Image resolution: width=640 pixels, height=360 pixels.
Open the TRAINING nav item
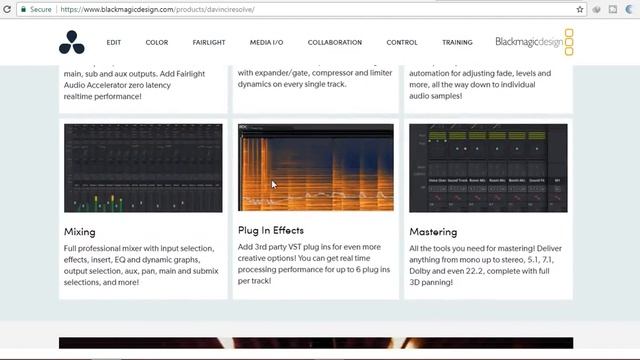point(457,42)
